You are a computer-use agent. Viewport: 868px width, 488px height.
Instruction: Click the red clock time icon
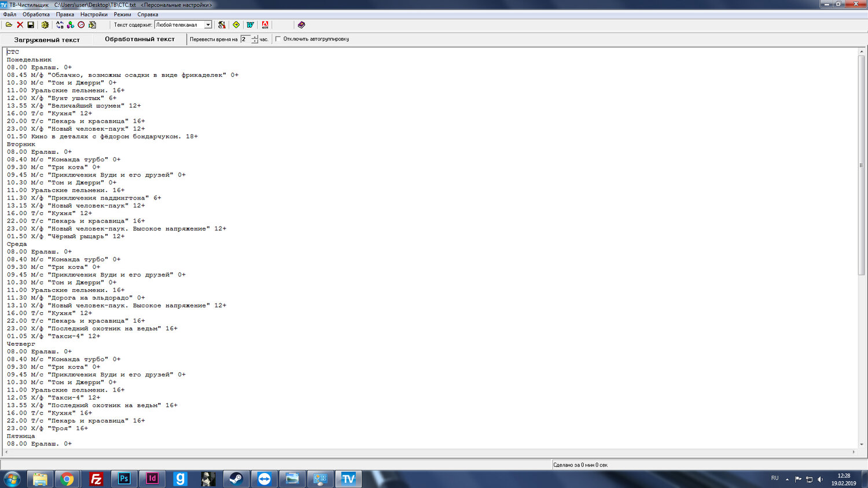click(82, 25)
